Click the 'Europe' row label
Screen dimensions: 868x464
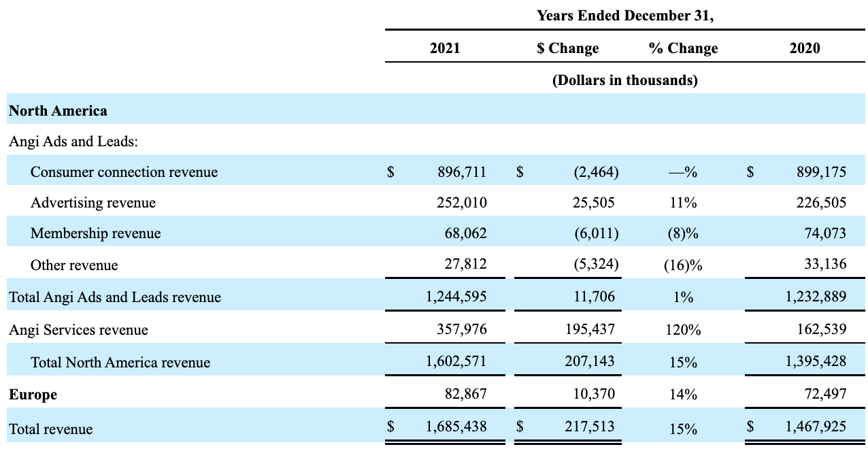click(x=33, y=395)
